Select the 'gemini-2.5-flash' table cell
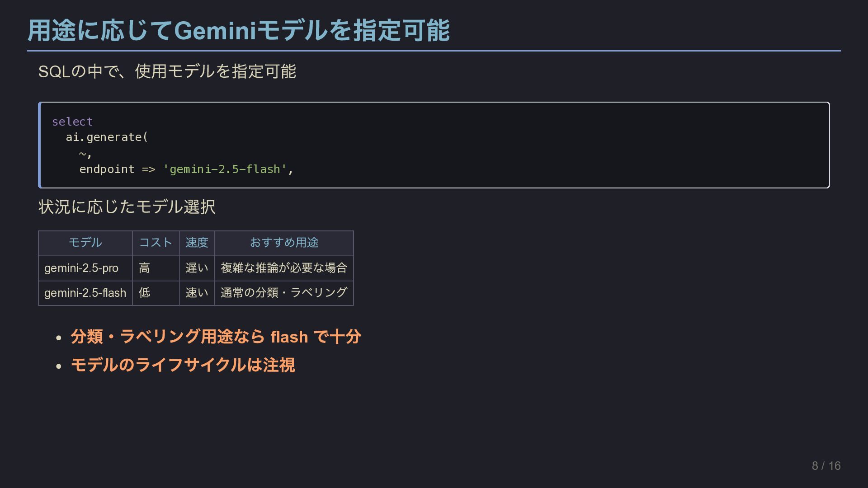This screenshot has width=868, height=488. coord(85,293)
